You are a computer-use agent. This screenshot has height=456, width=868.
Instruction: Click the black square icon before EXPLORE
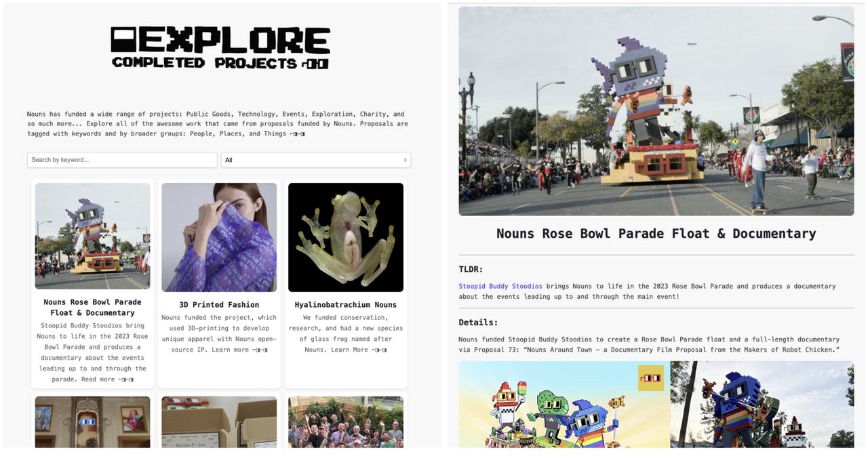pos(123,40)
